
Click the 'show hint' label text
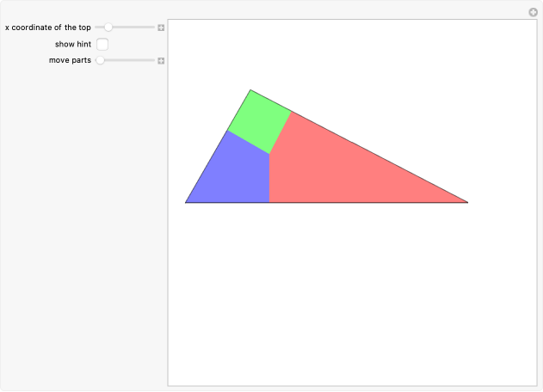point(73,44)
